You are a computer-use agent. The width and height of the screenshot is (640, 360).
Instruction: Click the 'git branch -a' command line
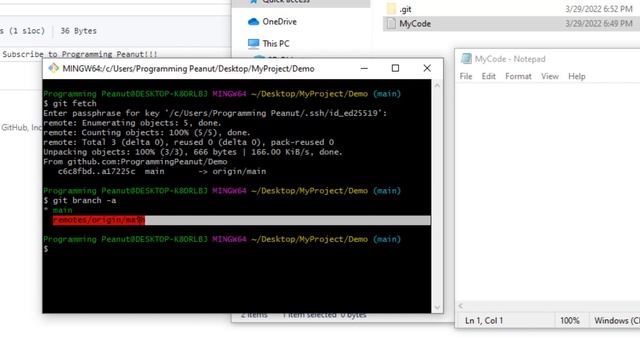click(x=80, y=200)
